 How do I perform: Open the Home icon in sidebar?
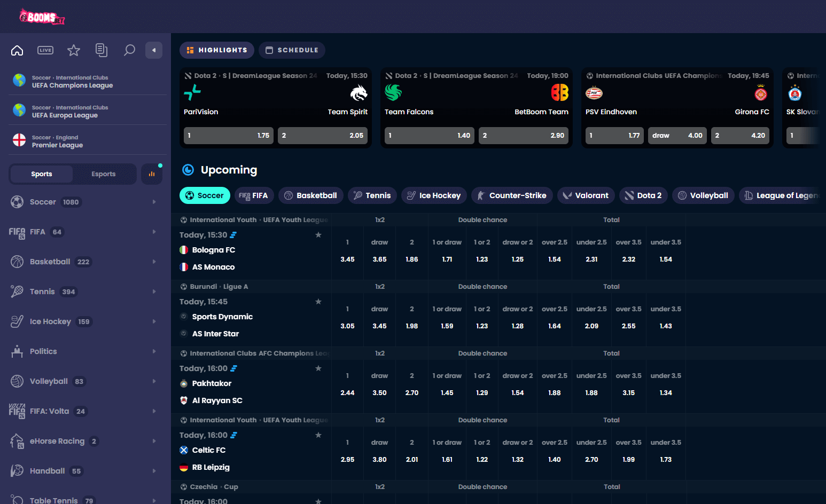click(x=17, y=50)
